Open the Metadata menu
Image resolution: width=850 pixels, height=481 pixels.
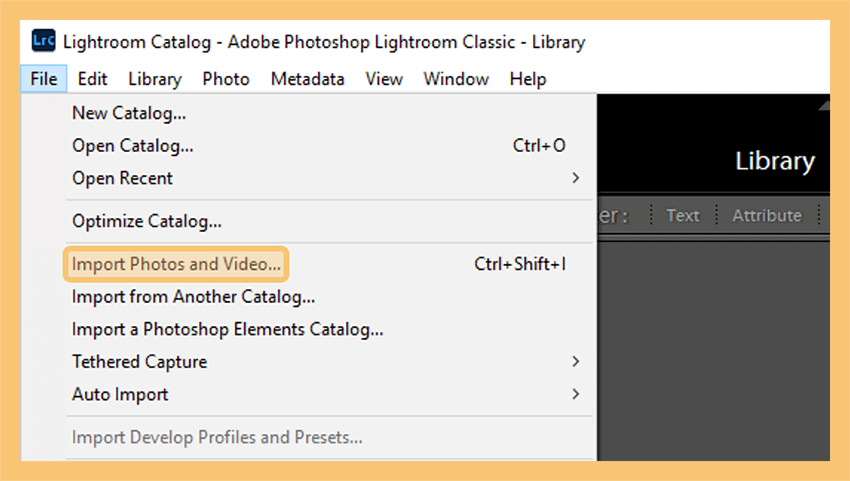[308, 79]
